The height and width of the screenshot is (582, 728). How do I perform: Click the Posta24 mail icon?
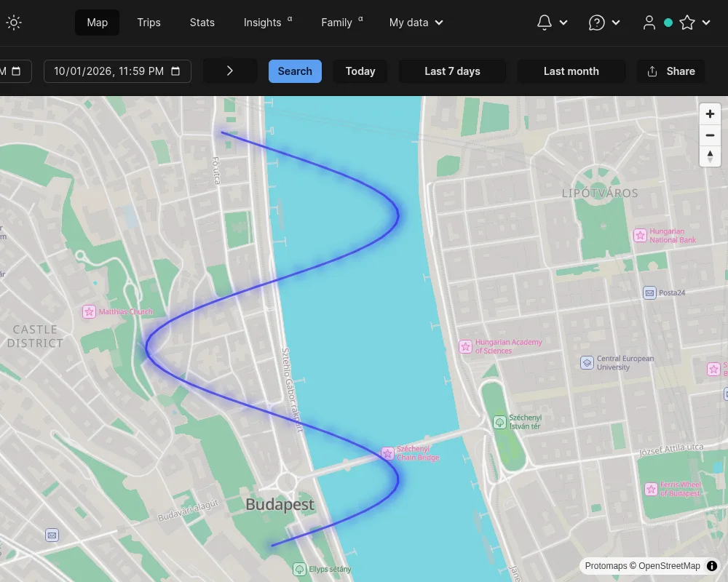[649, 293]
